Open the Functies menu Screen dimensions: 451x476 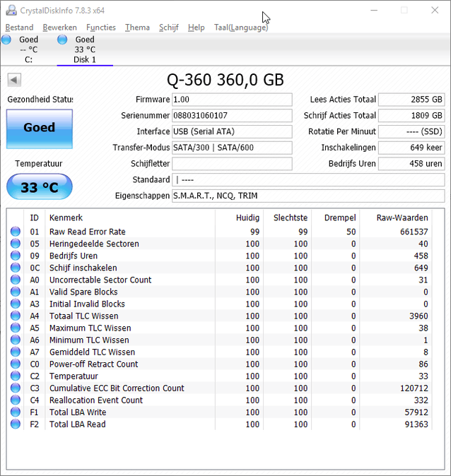pyautogui.click(x=101, y=28)
